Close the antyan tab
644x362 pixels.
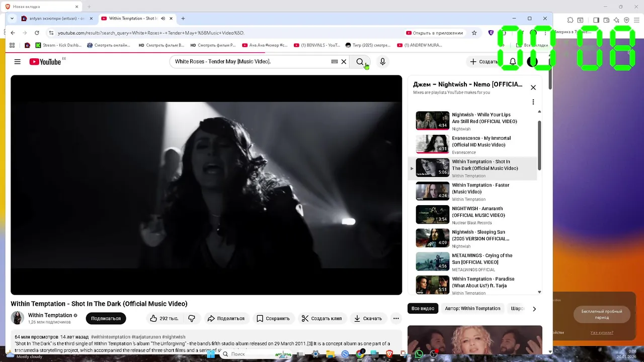point(91,19)
